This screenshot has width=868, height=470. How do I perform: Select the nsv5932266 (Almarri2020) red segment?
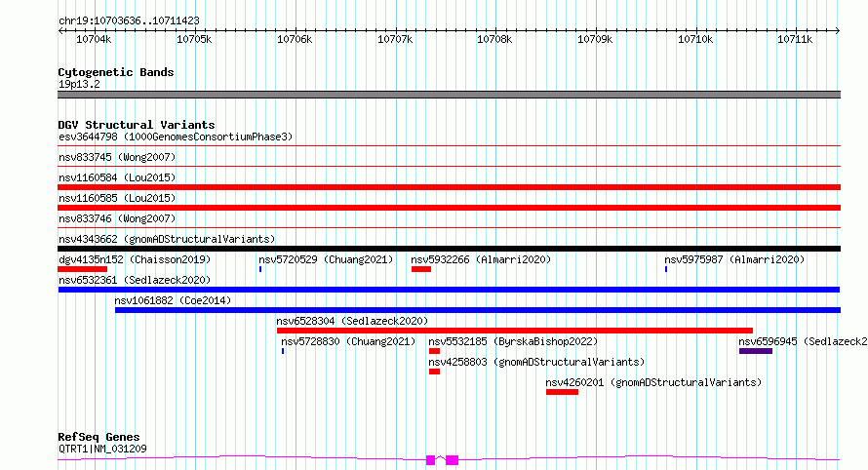[x=421, y=269]
